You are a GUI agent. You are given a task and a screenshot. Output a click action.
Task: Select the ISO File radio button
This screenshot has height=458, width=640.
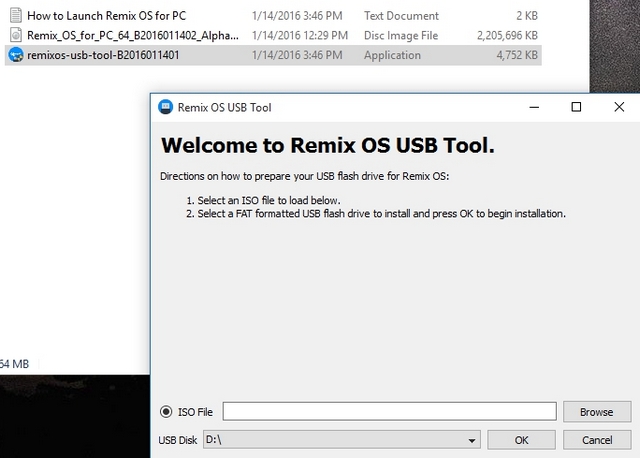tap(166, 411)
